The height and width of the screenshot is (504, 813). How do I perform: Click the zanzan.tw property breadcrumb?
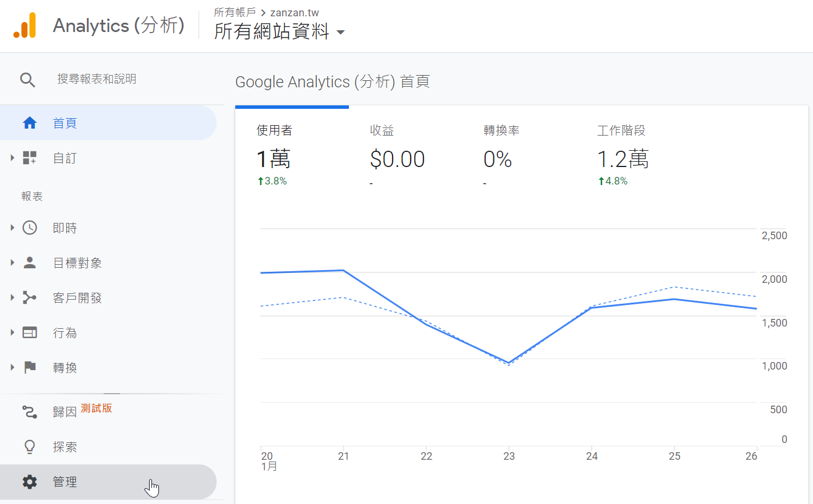click(295, 12)
